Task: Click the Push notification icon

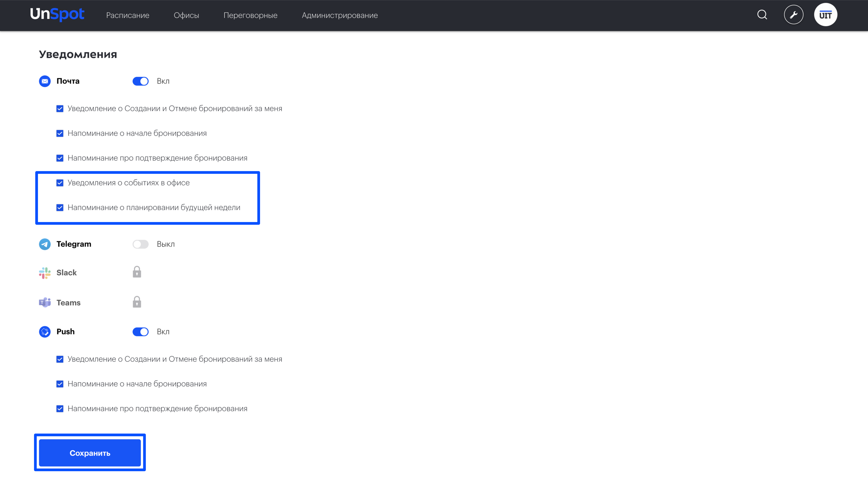Action: click(x=45, y=332)
